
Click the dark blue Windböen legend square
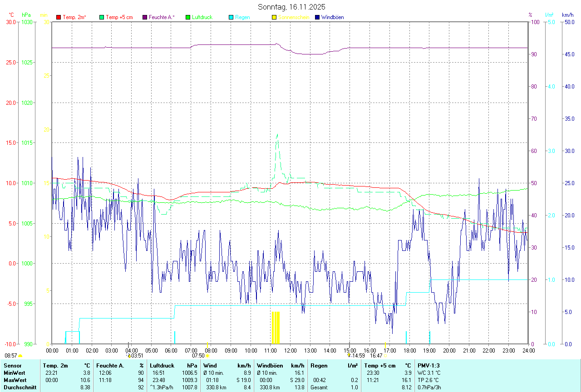[317, 17]
